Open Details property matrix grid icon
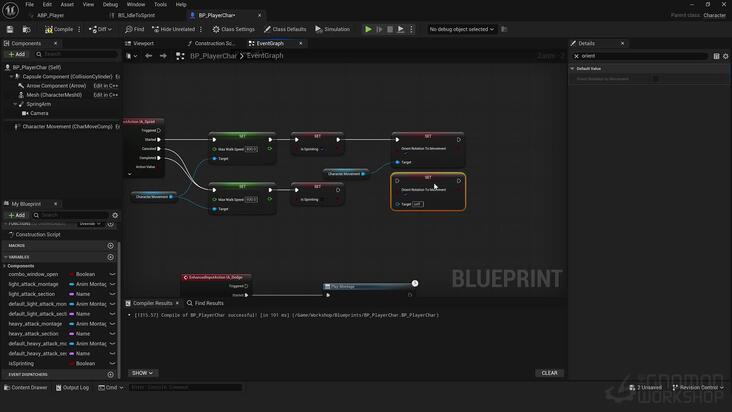Screen dimensions: 732x412 (x=716, y=56)
